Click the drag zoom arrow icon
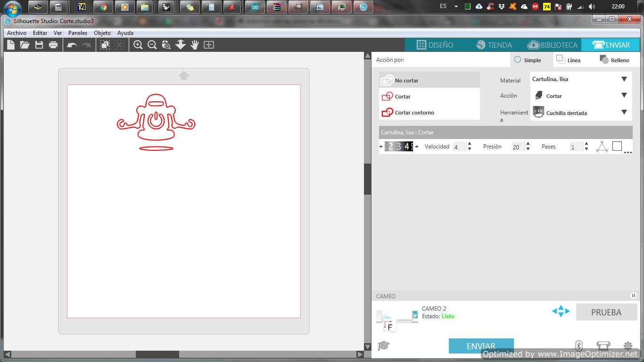Viewport: 644px width, 362px height. point(181,45)
